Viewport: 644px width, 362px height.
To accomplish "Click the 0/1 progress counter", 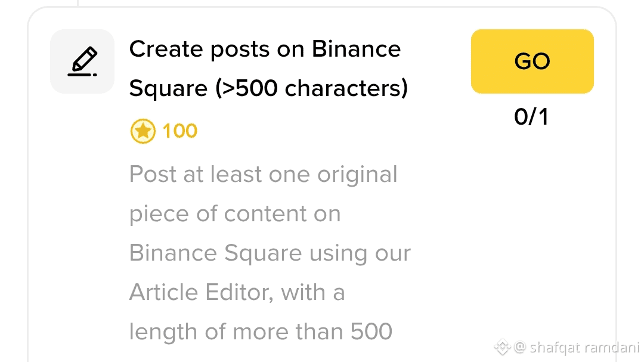I will tap(531, 117).
